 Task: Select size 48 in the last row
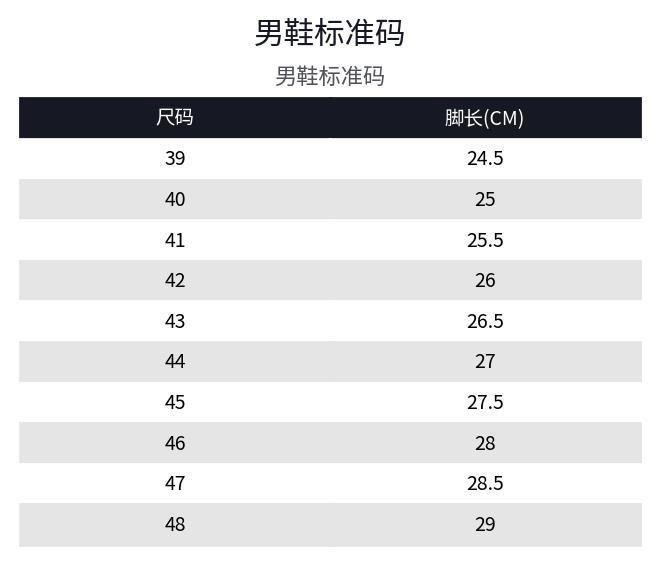pyautogui.click(x=175, y=524)
